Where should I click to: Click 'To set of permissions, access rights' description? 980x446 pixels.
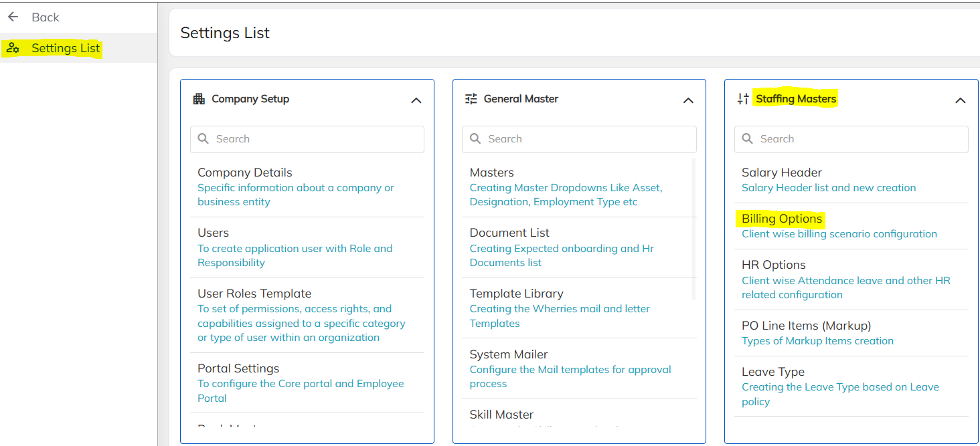(x=301, y=323)
